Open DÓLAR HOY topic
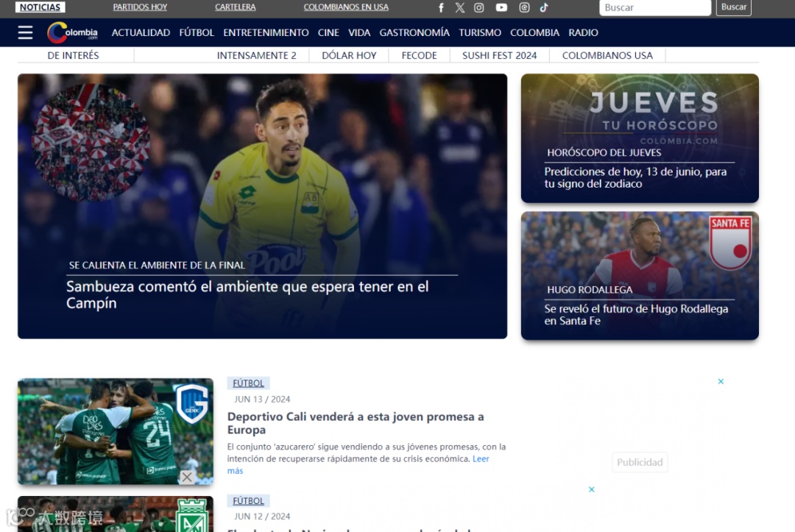Viewport: 795px width, 532px height. pyautogui.click(x=350, y=55)
